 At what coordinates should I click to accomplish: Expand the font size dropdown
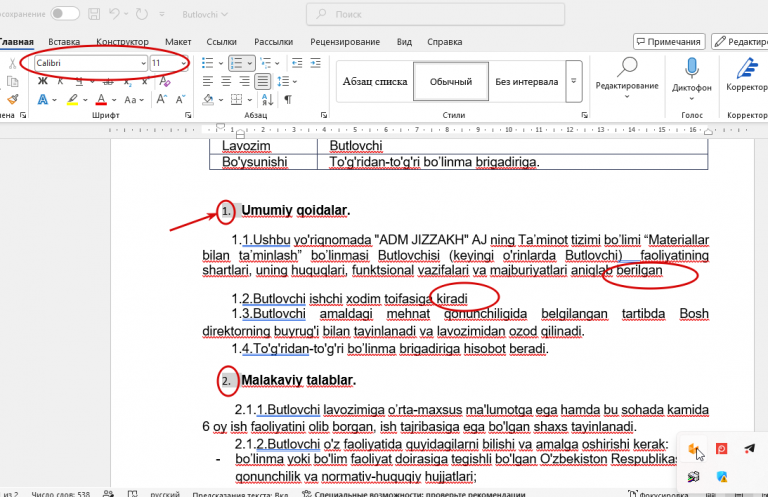pyautogui.click(x=184, y=63)
